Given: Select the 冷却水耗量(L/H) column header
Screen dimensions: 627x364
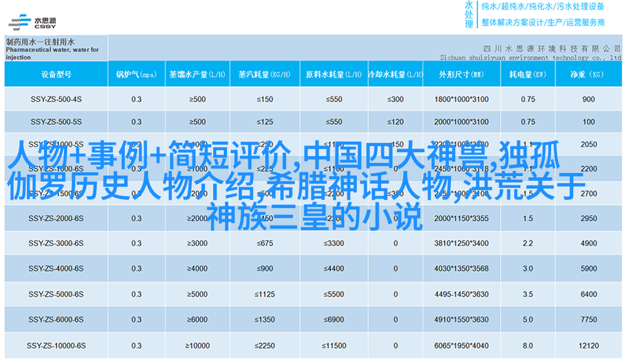Looking at the screenshot, I should pyautogui.click(x=395, y=75).
